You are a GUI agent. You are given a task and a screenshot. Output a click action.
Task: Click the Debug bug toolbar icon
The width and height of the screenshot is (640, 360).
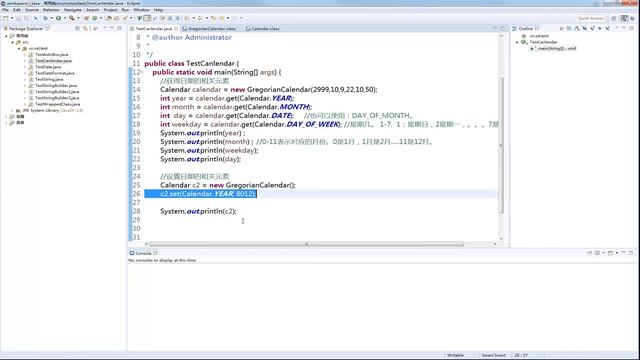tap(45, 18)
